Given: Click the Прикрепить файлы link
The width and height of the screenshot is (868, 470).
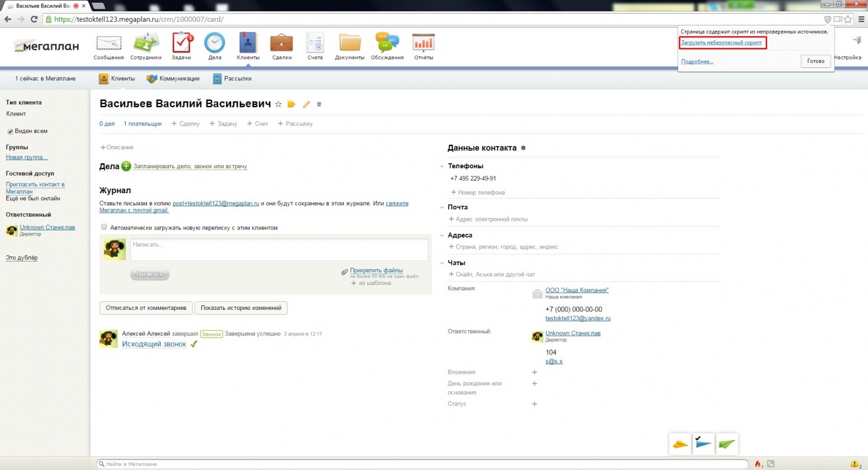Looking at the screenshot, I should tap(376, 270).
